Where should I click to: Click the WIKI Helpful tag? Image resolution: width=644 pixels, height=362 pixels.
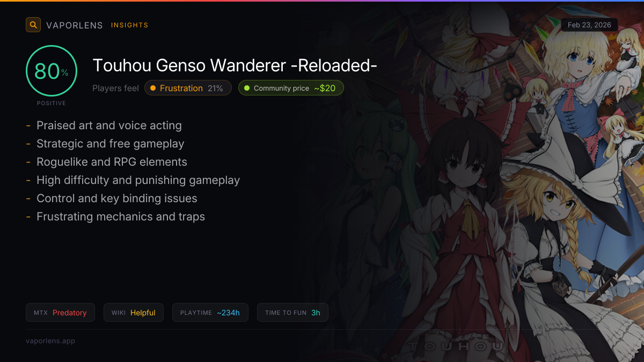click(134, 313)
